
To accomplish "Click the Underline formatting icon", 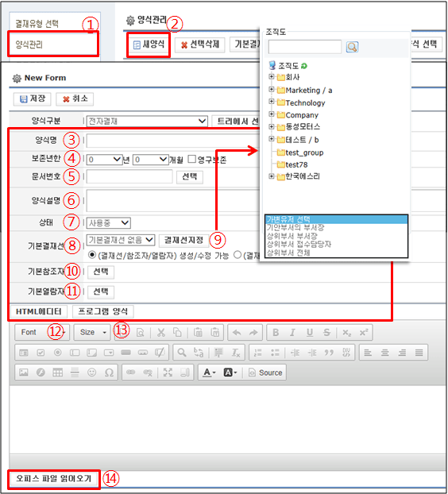I will click(310, 333).
